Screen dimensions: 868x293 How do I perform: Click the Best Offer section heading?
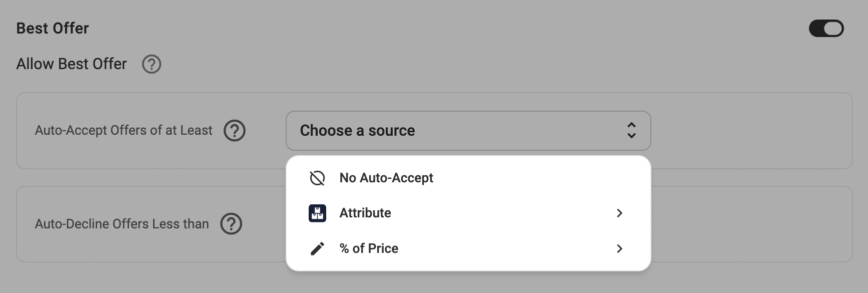click(x=53, y=29)
